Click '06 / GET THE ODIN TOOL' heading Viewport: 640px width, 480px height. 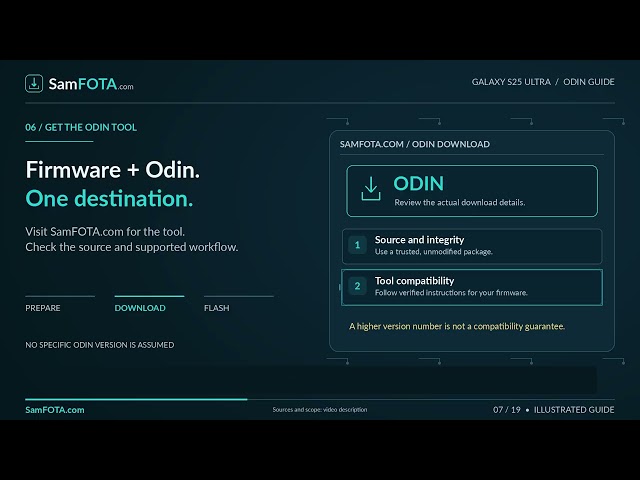pyautogui.click(x=81, y=127)
